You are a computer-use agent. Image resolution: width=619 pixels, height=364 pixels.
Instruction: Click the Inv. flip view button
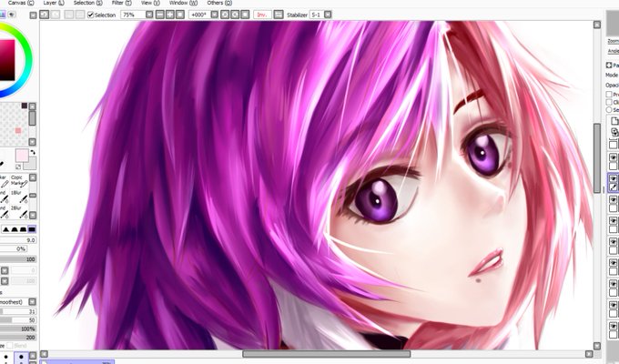(x=262, y=15)
